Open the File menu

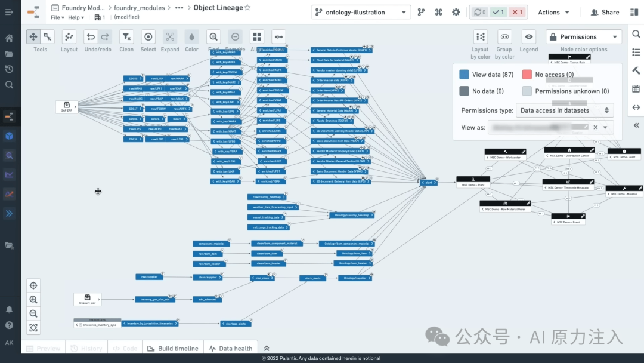(57, 17)
